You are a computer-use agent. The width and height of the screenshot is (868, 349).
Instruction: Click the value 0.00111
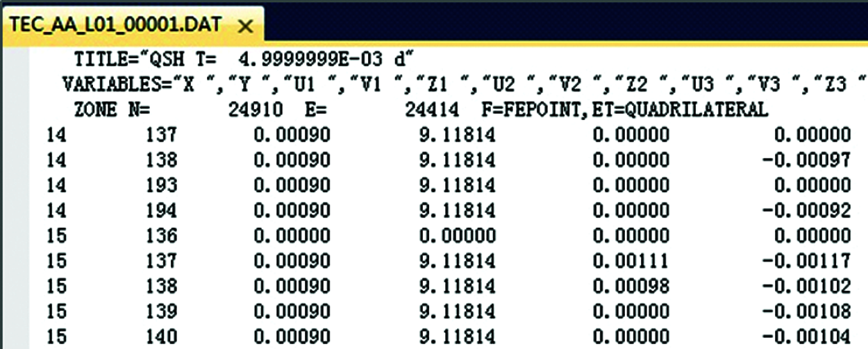tap(631, 261)
